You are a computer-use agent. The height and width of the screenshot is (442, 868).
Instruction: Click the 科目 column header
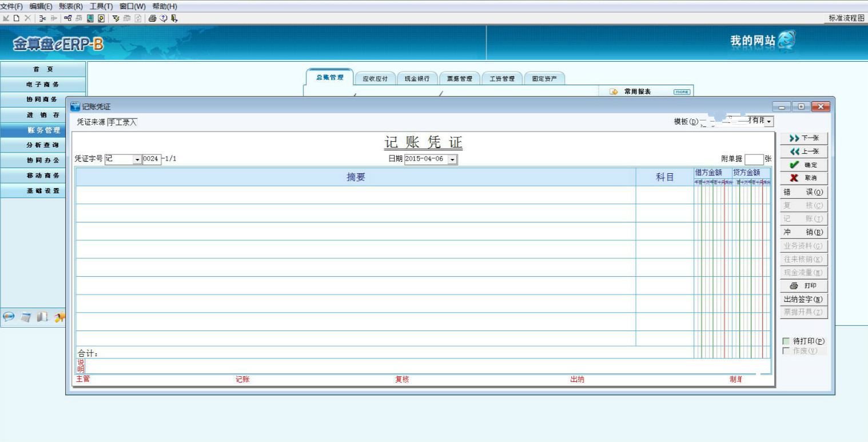tap(664, 177)
